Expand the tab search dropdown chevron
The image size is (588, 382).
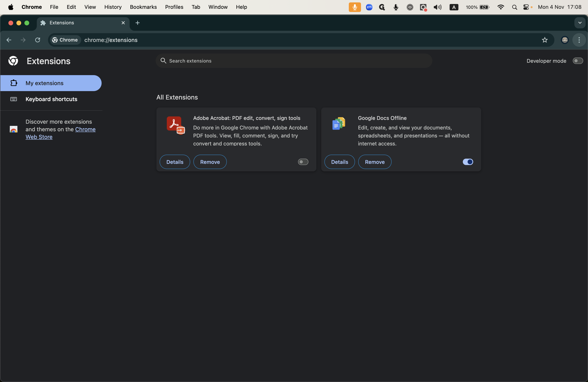pos(580,23)
